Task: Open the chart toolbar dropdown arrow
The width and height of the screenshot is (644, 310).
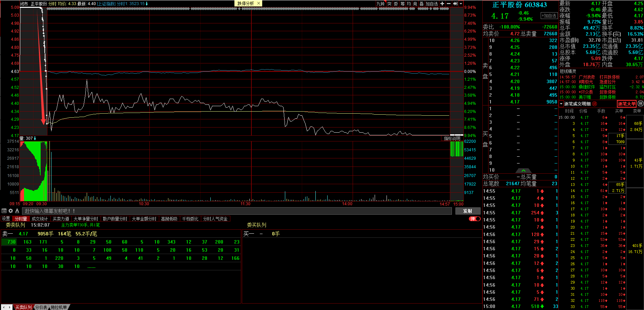Action: pos(461,4)
